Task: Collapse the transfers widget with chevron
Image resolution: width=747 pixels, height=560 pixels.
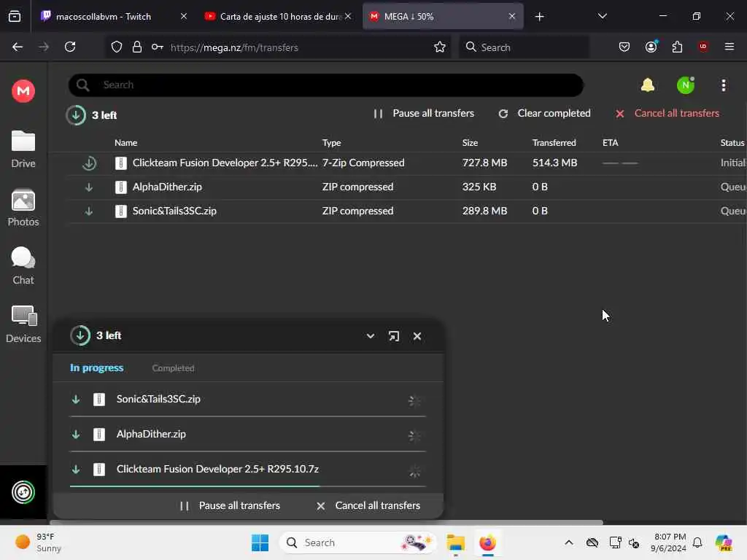Action: 370,336
